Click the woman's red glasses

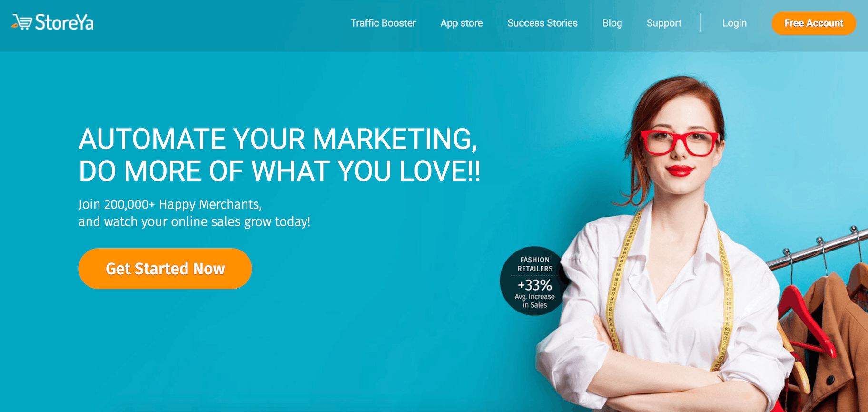[681, 143]
